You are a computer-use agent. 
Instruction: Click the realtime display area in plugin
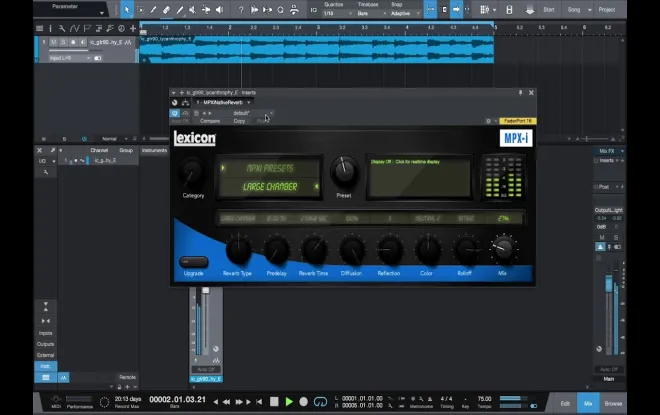[x=420, y=177]
